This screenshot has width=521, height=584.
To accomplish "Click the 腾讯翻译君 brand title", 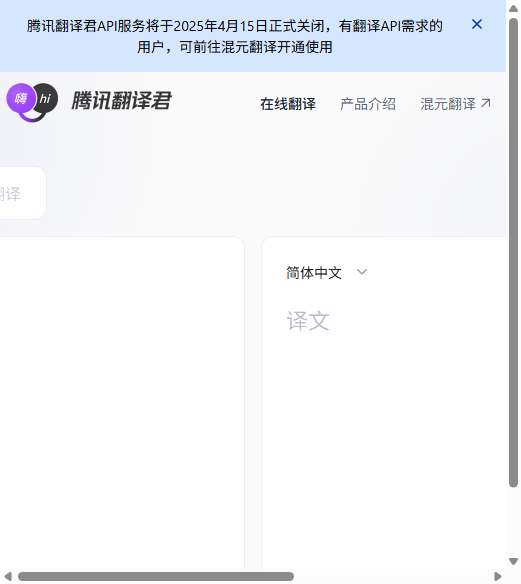I will point(121,101).
